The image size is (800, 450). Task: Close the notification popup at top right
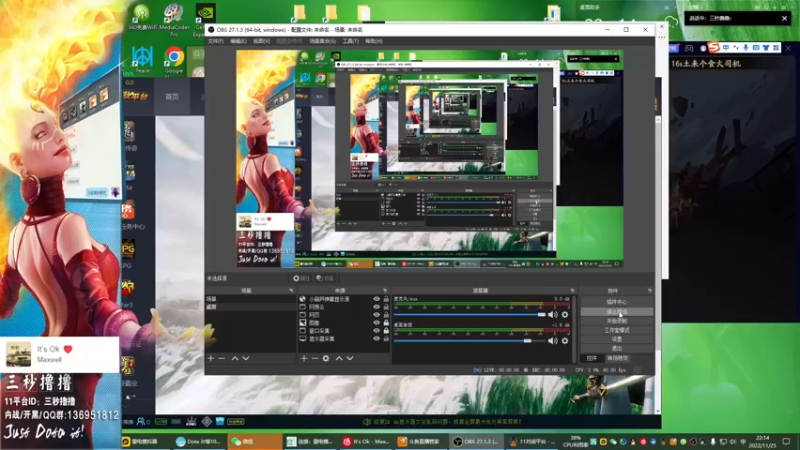coord(784,18)
